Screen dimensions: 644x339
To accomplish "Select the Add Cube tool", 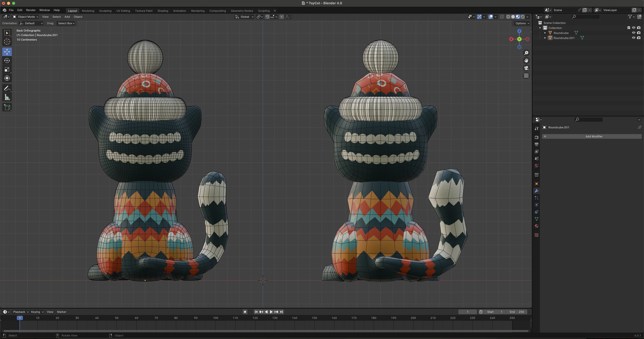I will tap(7, 107).
